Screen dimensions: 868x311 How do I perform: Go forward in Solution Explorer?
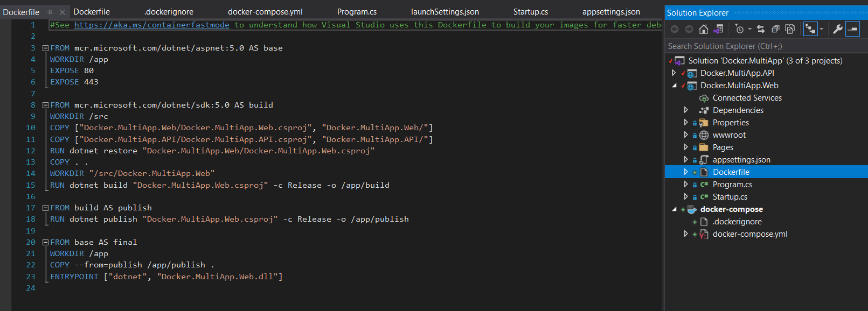689,29
